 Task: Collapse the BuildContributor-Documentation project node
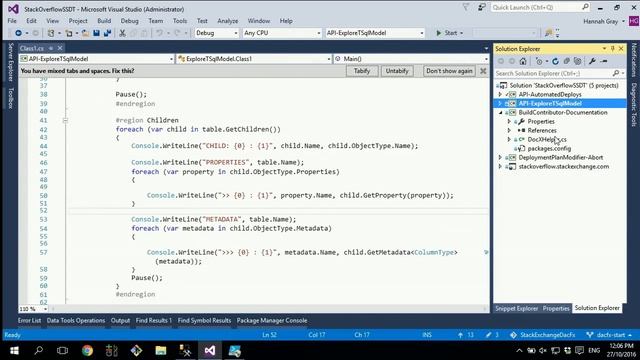500,113
